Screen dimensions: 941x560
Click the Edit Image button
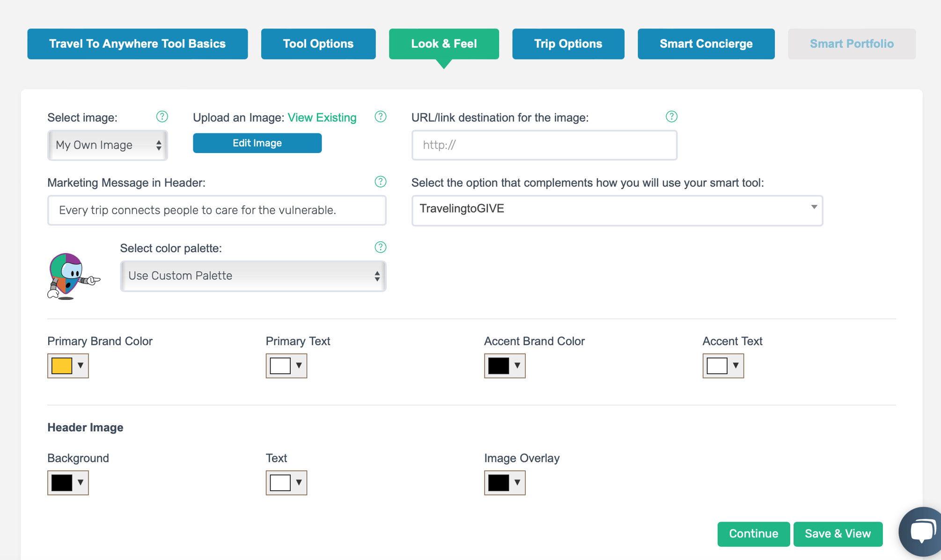tap(257, 143)
